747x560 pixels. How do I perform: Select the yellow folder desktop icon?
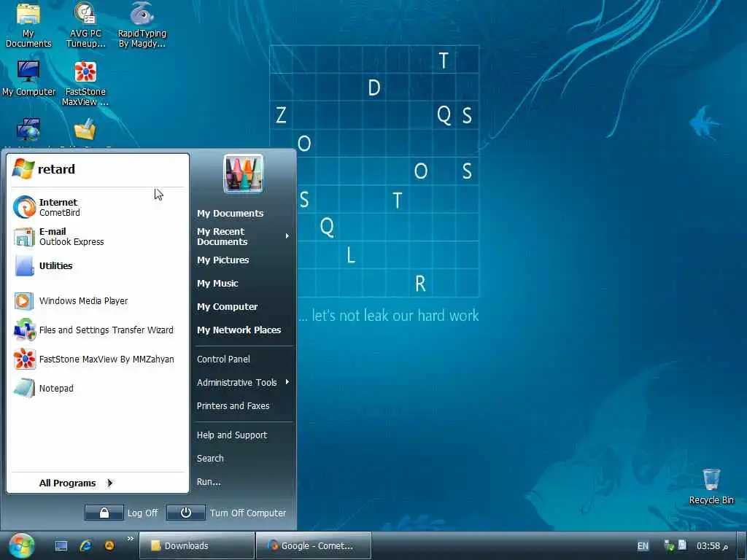85,130
